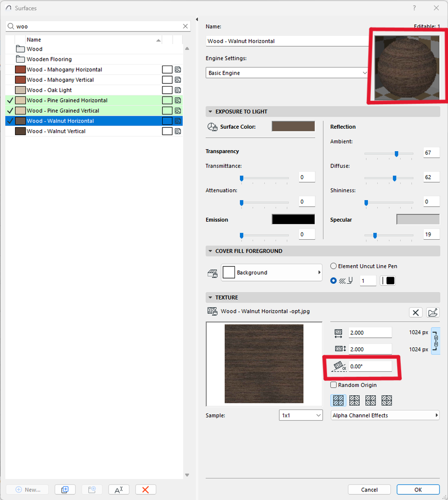The height and width of the screenshot is (500, 448).
Task: Click the texture horizontal size field
Action: (x=370, y=333)
